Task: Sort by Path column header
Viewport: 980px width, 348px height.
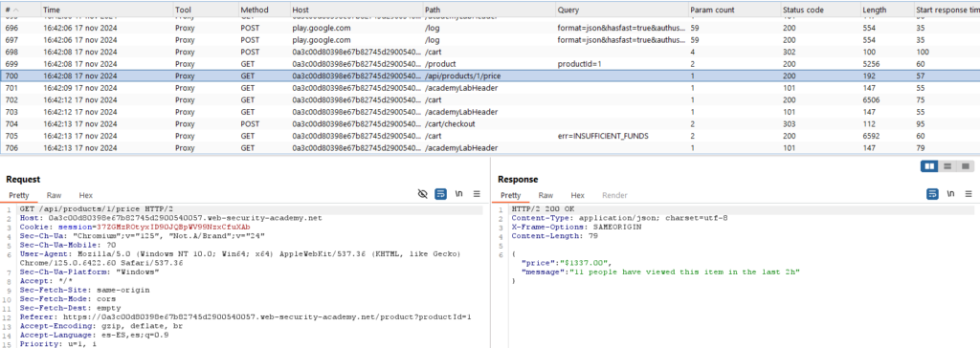Action: click(488, 10)
